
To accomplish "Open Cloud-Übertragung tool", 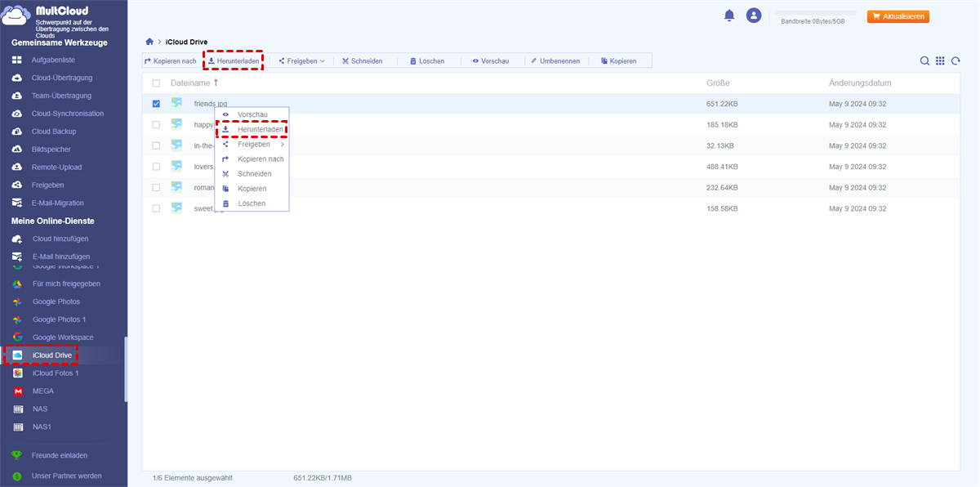I will coord(61,78).
